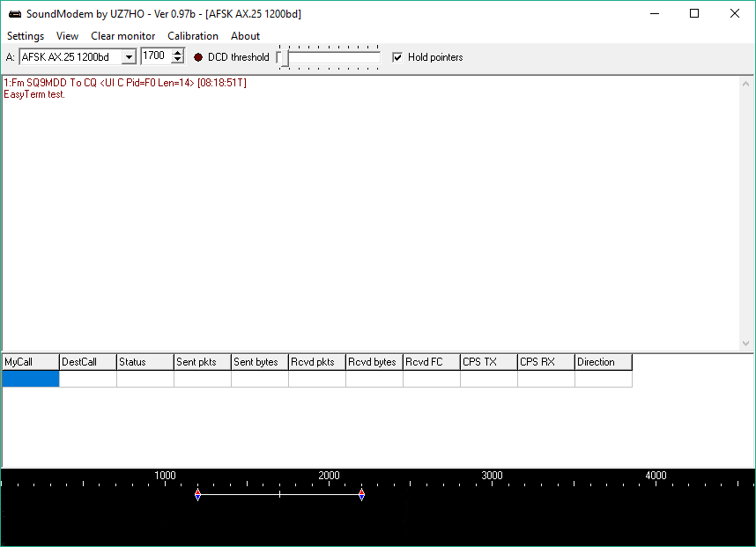Viewport: 756px width, 547px height.
Task: Open the AFSK AX.25 1200bd modem dropdown
Action: [x=129, y=57]
